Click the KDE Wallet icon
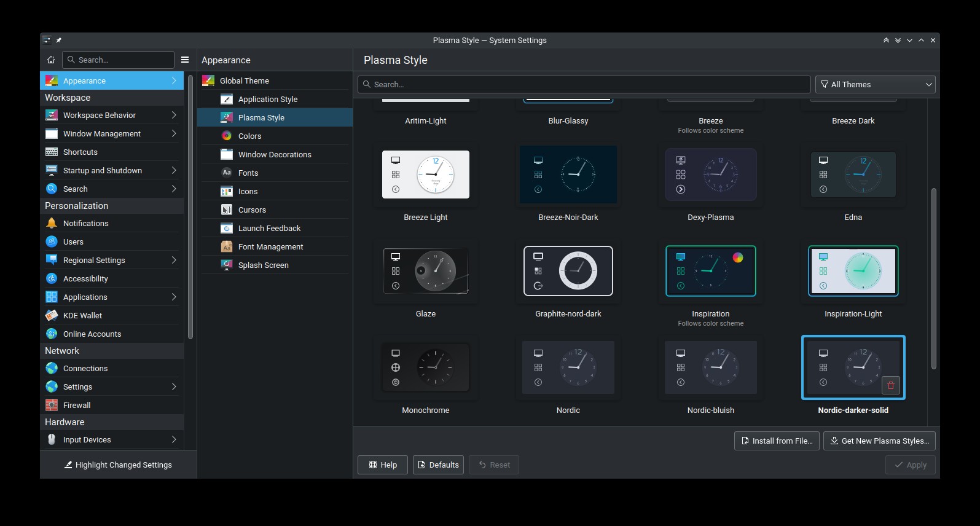Image resolution: width=980 pixels, height=526 pixels. coord(52,315)
